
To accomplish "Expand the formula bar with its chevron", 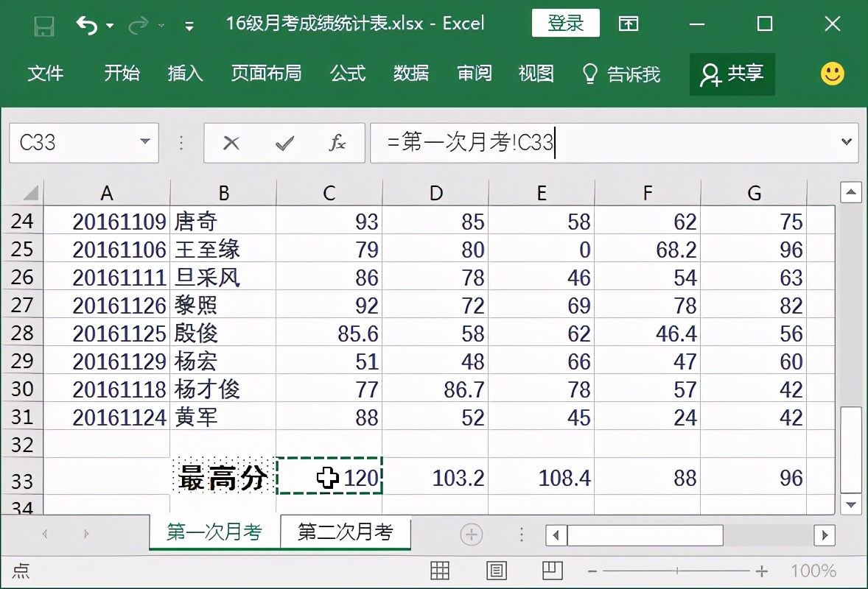I will pos(846,143).
